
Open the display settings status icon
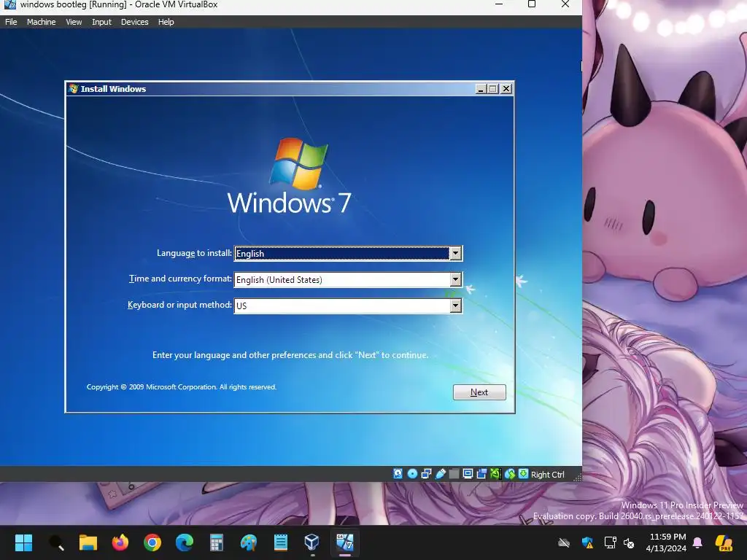468,474
